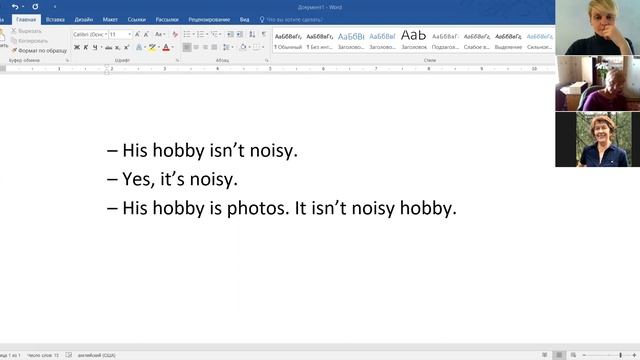Toggle strikethrough formatting
The width and height of the screenshot is (640, 360).
point(109,47)
